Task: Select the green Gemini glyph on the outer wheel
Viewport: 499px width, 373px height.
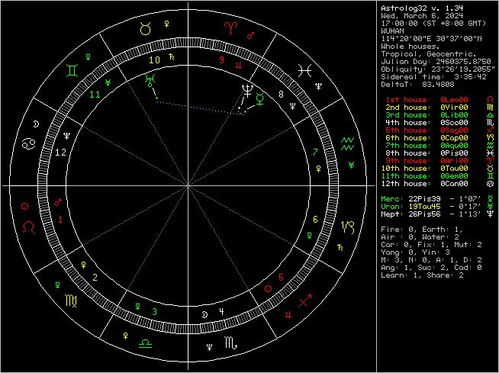Action: (x=72, y=71)
